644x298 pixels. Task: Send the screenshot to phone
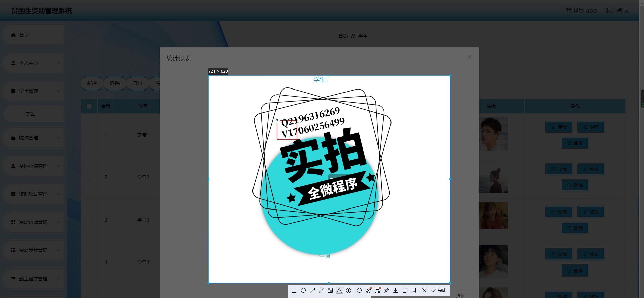[x=405, y=290]
